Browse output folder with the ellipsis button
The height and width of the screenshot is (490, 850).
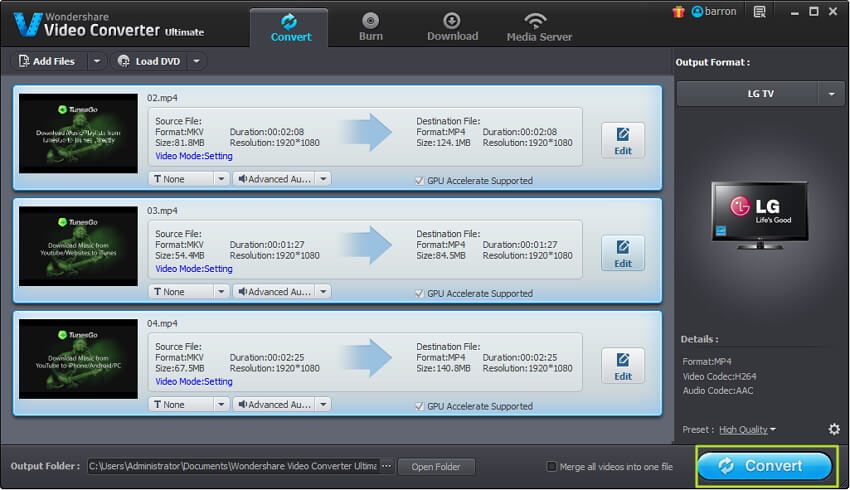387,466
